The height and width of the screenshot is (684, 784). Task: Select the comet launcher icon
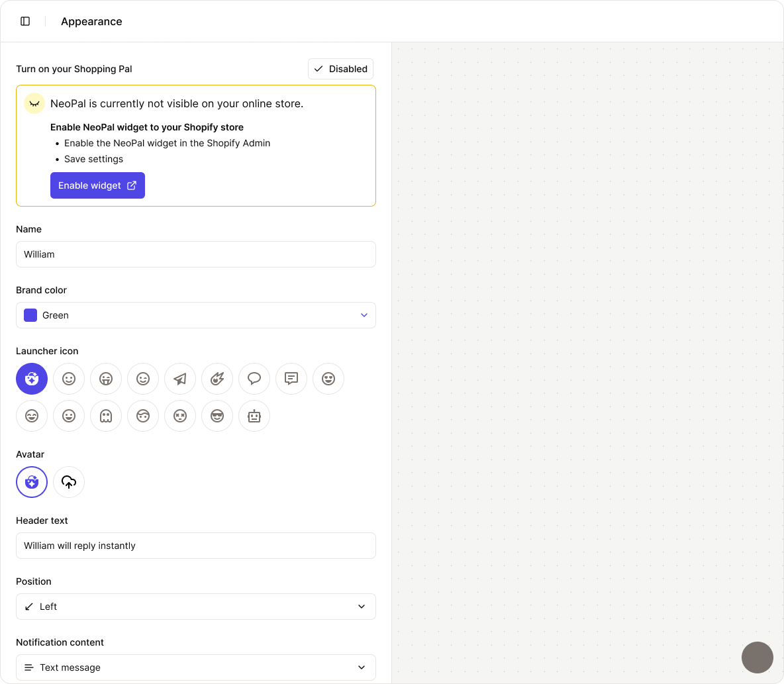coord(217,379)
